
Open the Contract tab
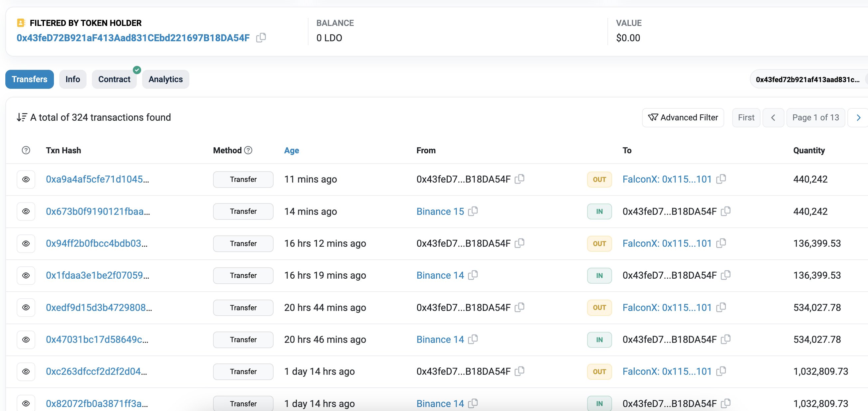pyautogui.click(x=114, y=79)
